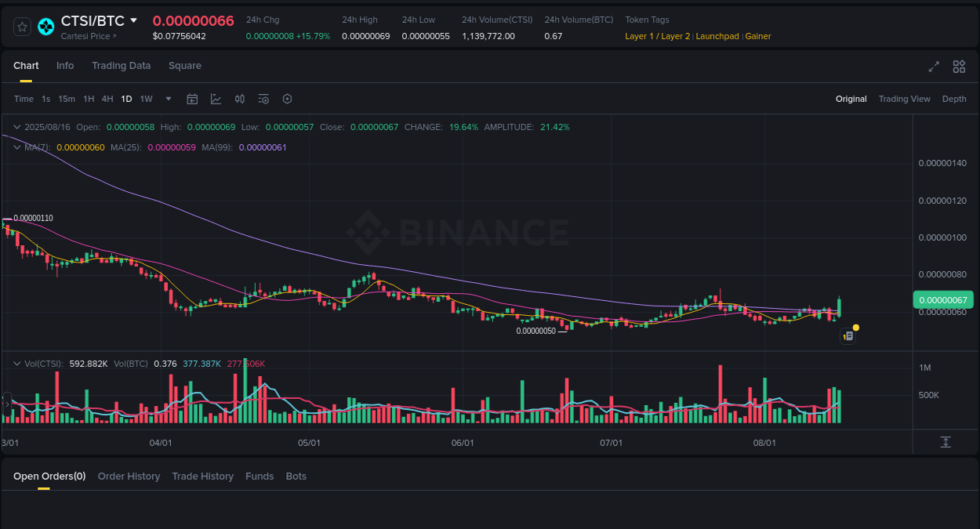The height and width of the screenshot is (529, 980).
Task: Open the date range calendar icon
Action: pos(192,99)
